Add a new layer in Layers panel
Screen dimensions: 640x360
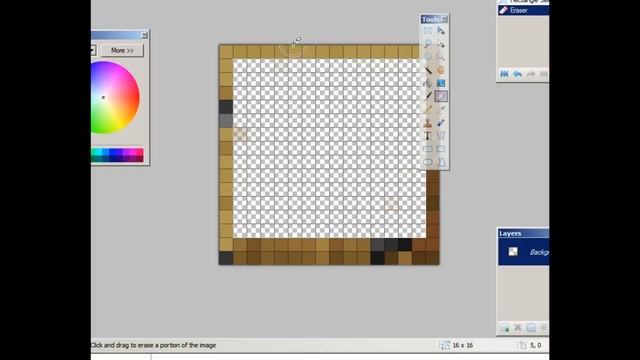coord(505,328)
